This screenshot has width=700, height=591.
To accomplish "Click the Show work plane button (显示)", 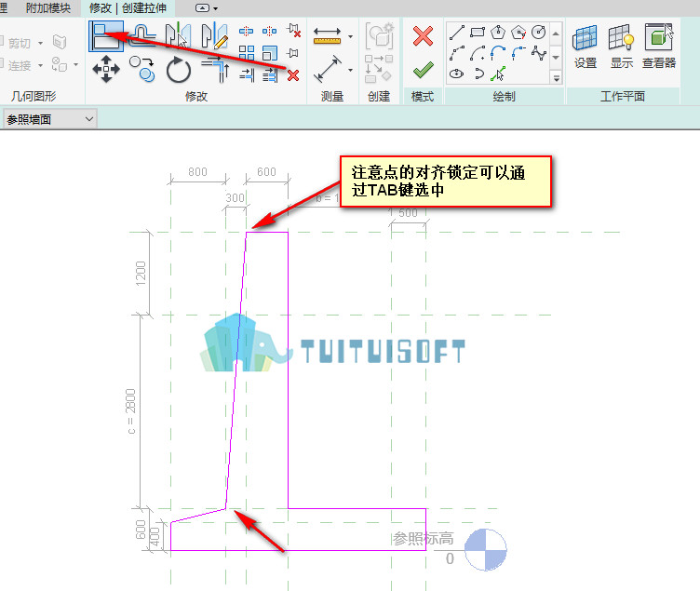I will [622, 47].
